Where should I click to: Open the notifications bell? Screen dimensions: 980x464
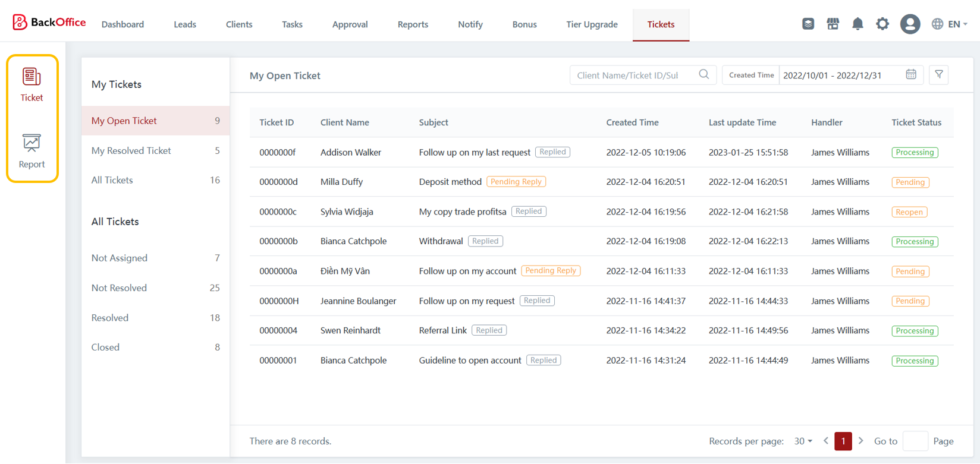click(x=857, y=24)
